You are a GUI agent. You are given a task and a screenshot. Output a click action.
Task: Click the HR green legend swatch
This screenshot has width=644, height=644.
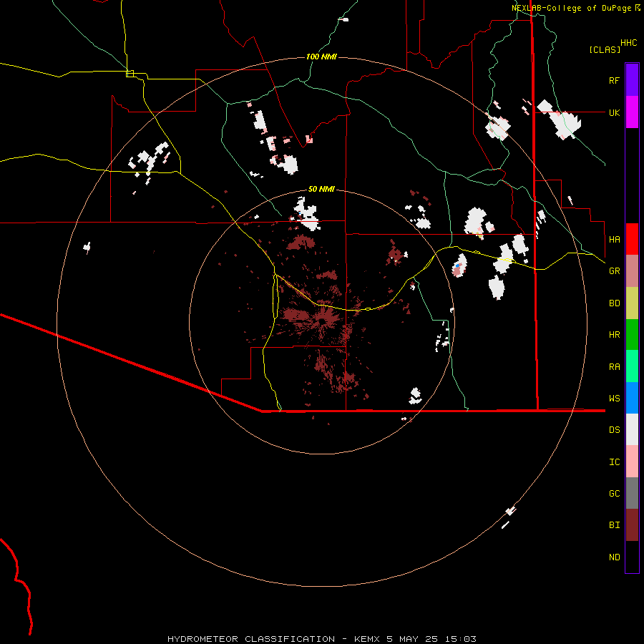632,334
